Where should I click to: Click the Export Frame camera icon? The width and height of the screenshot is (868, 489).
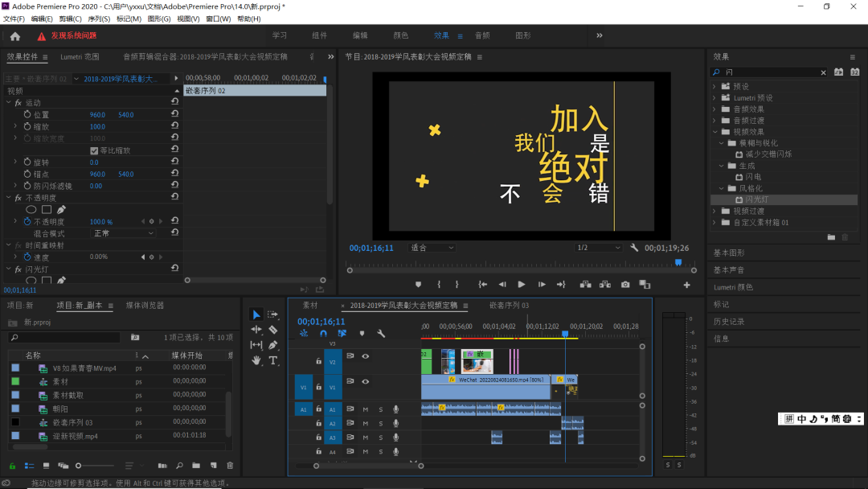(625, 285)
